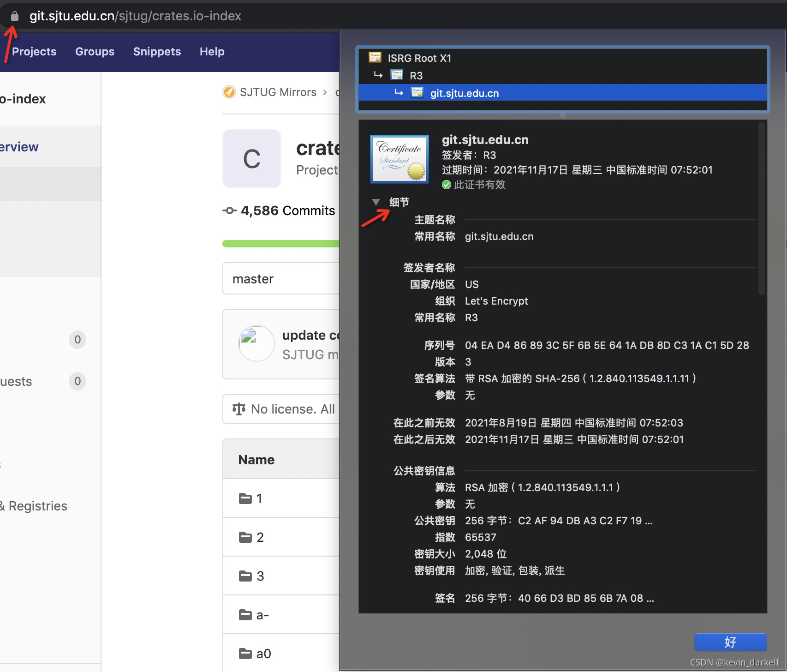The width and height of the screenshot is (787, 672).
Task: Open folder a- in the file list
Action: pos(262,615)
